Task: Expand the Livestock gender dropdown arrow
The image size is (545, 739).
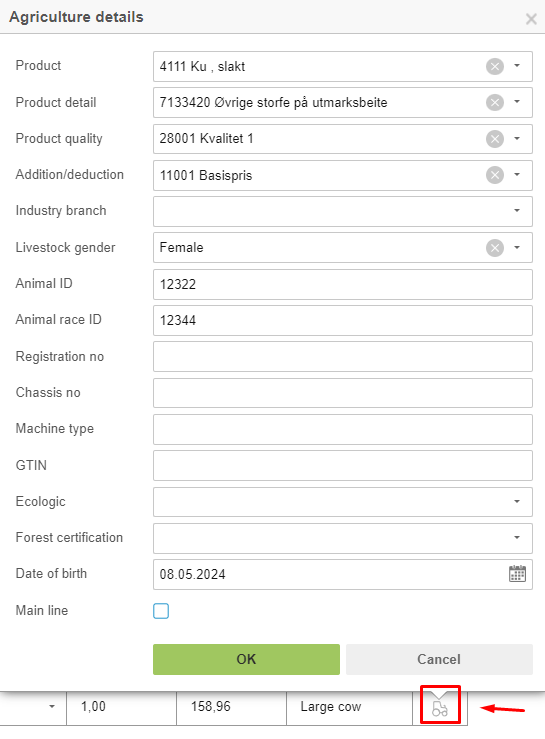Action: tap(517, 247)
